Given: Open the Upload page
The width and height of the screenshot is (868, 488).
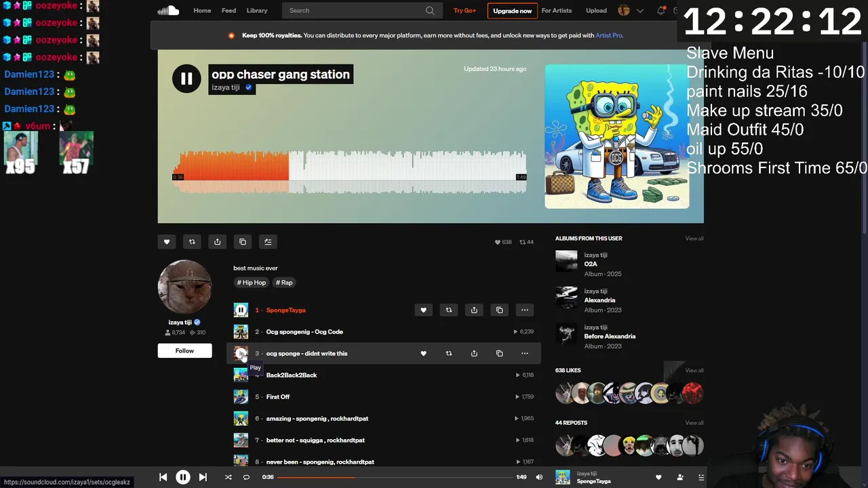Looking at the screenshot, I should click(596, 10).
